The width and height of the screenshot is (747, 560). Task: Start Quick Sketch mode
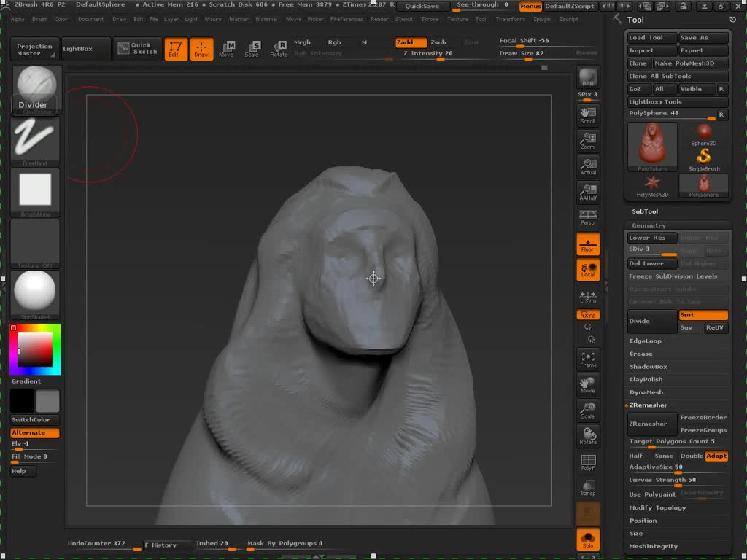(x=138, y=49)
